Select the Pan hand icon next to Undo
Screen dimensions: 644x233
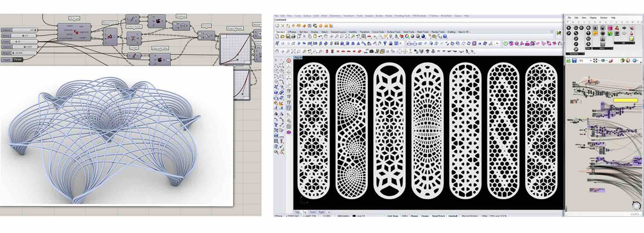(x=326, y=36)
